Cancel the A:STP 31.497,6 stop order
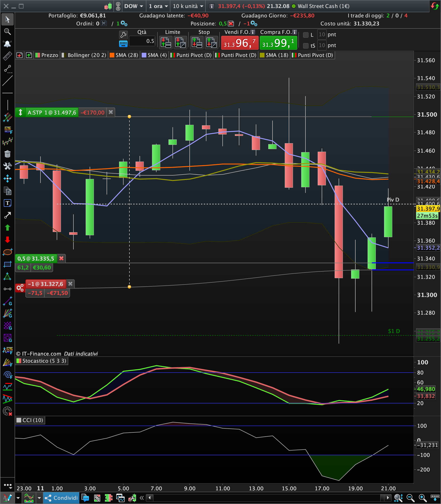This screenshot has width=441, height=504. pyautogui.click(x=111, y=112)
